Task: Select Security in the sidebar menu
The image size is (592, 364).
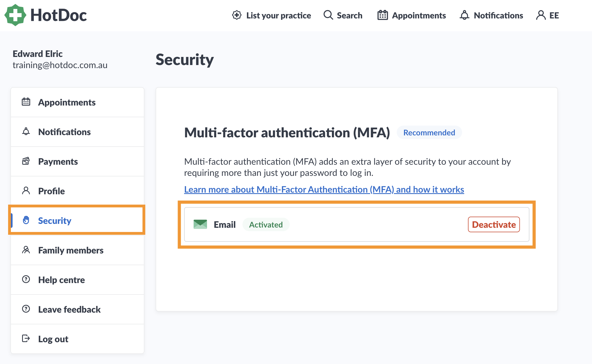Action: 77,220
